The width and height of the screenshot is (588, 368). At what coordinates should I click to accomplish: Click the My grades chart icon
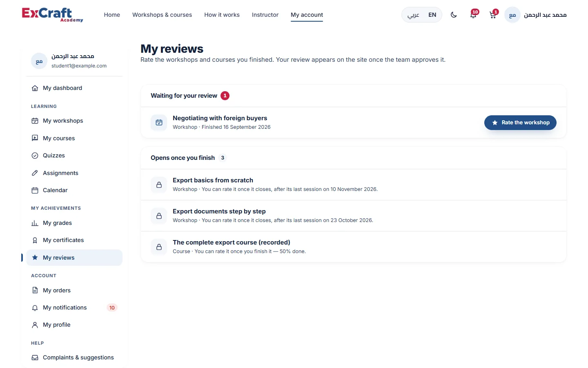35,223
